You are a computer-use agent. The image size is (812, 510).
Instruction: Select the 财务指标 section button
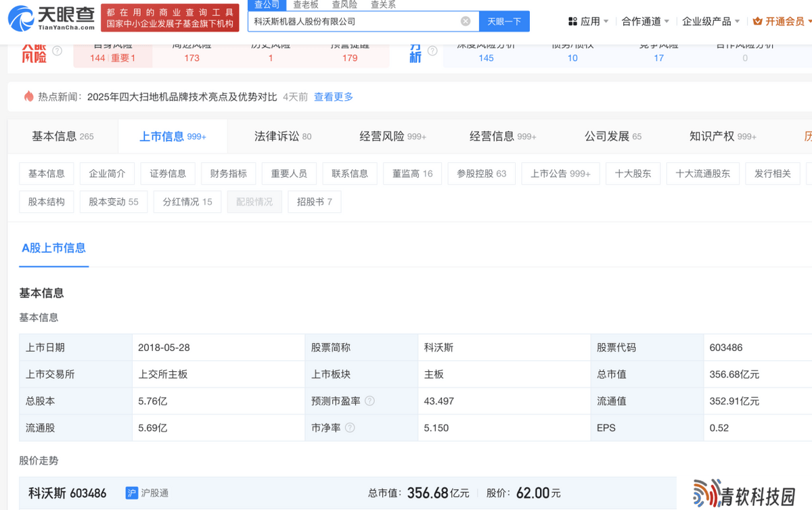(x=229, y=174)
